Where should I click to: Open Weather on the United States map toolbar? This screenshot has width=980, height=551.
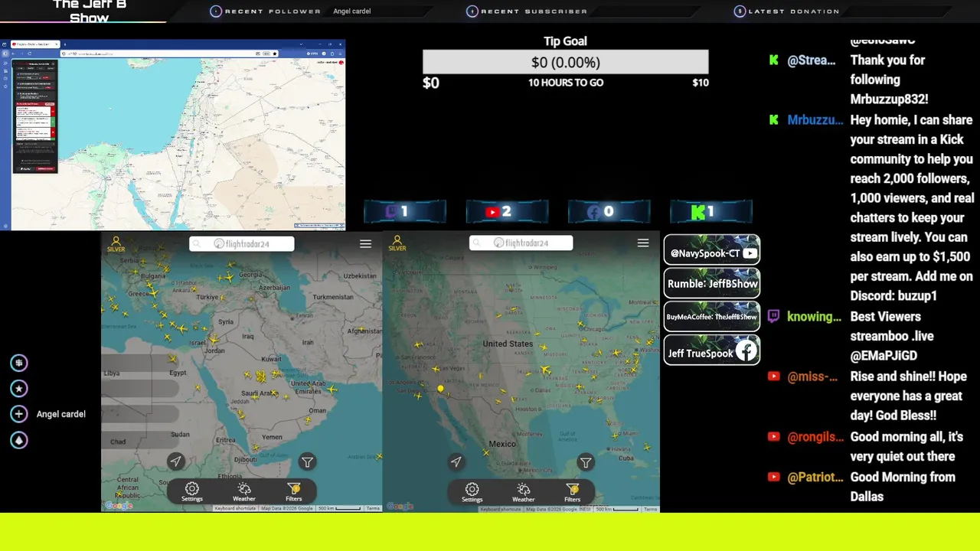coord(524,492)
